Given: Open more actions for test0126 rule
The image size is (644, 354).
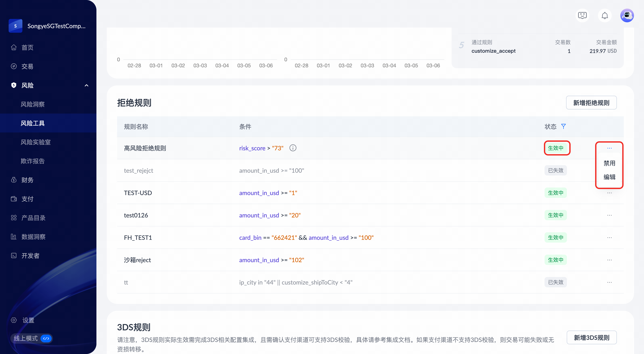Looking at the screenshot, I should pos(609,215).
